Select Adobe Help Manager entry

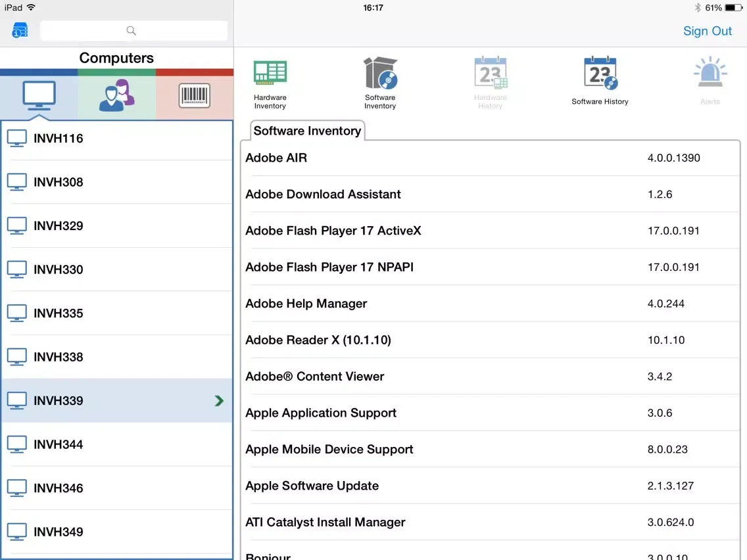[491, 304]
